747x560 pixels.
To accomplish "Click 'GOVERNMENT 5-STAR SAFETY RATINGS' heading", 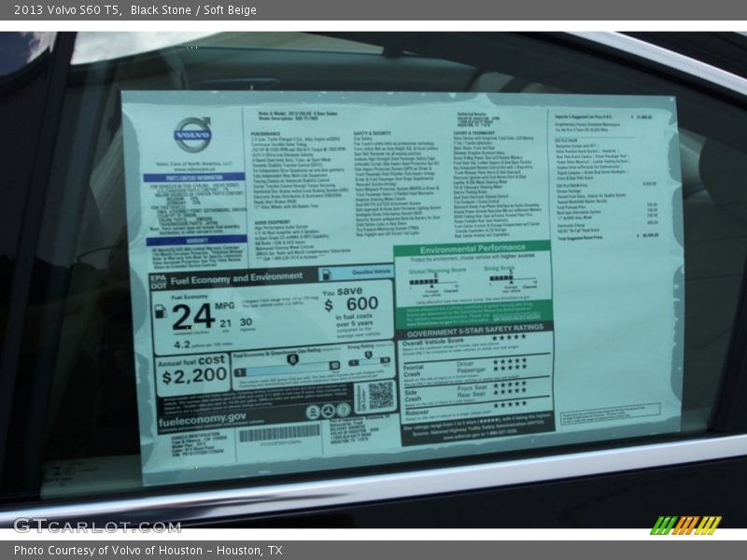I will (x=475, y=330).
